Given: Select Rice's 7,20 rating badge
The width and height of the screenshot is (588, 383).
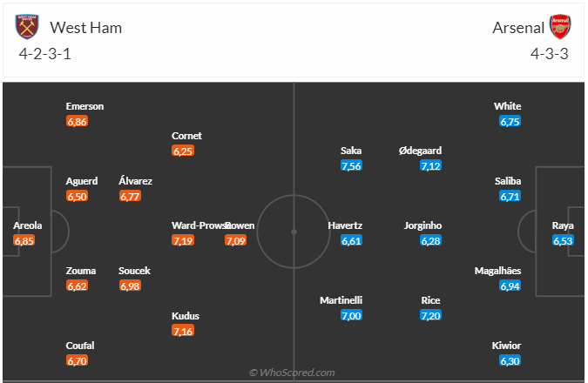Looking at the screenshot, I should (x=430, y=315).
